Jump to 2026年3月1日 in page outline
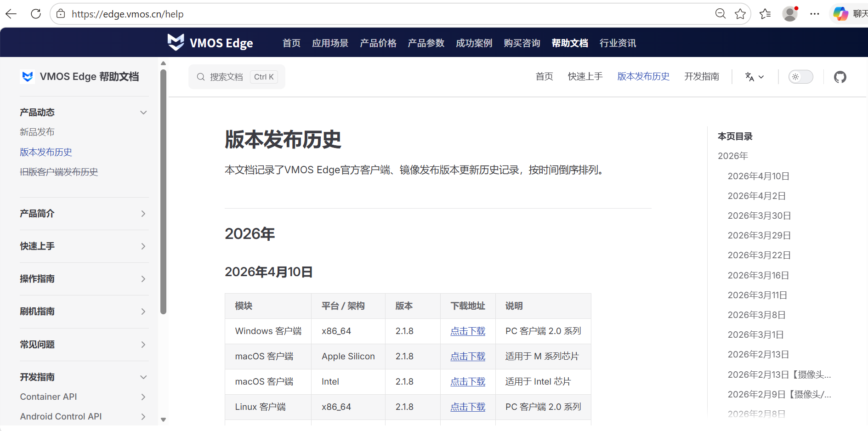Image resolution: width=868 pixels, height=431 pixels. [756, 335]
